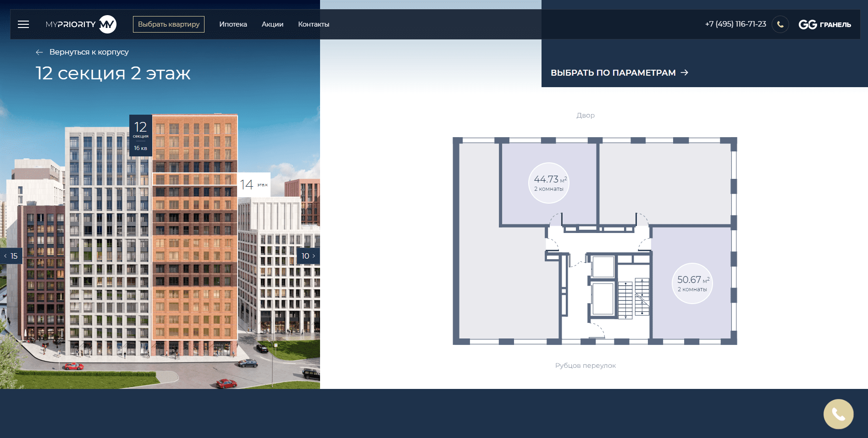Image resolution: width=868 pixels, height=438 pixels.
Task: Open the hamburger menu
Action: coord(23,24)
